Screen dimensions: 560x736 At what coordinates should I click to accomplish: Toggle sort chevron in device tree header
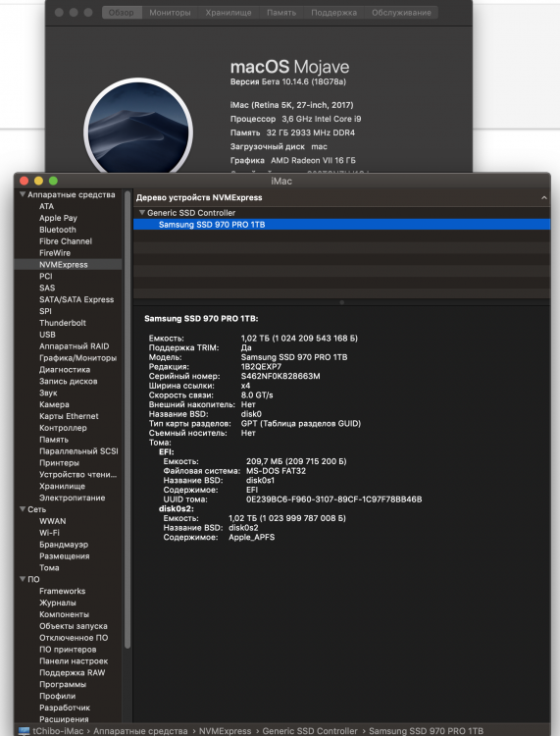tap(544, 197)
